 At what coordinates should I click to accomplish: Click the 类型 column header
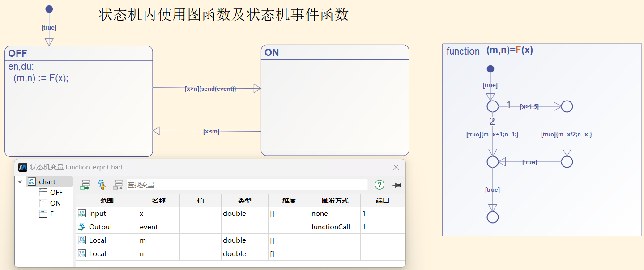[245, 201]
